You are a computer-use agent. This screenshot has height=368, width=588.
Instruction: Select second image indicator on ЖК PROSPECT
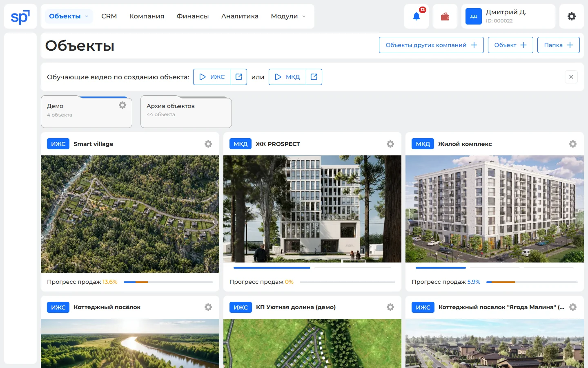(x=353, y=268)
